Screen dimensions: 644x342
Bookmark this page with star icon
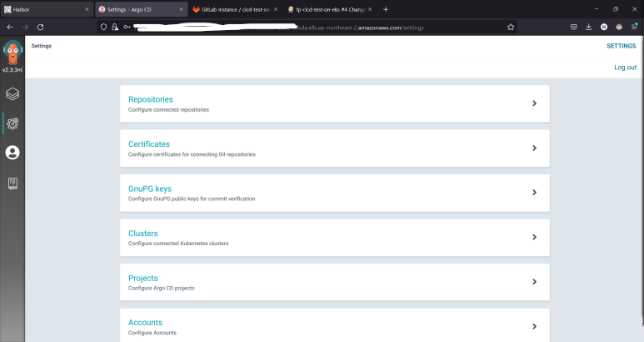tap(511, 27)
